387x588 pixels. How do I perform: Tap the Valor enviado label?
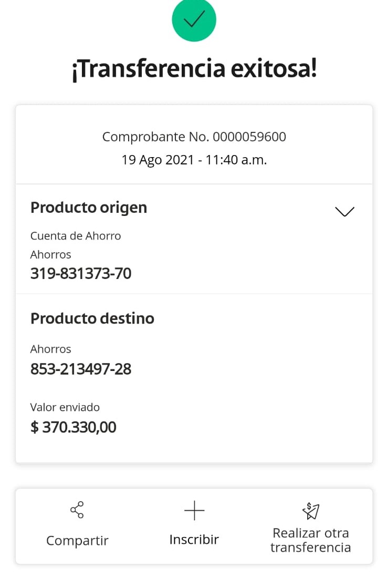pos(65,407)
